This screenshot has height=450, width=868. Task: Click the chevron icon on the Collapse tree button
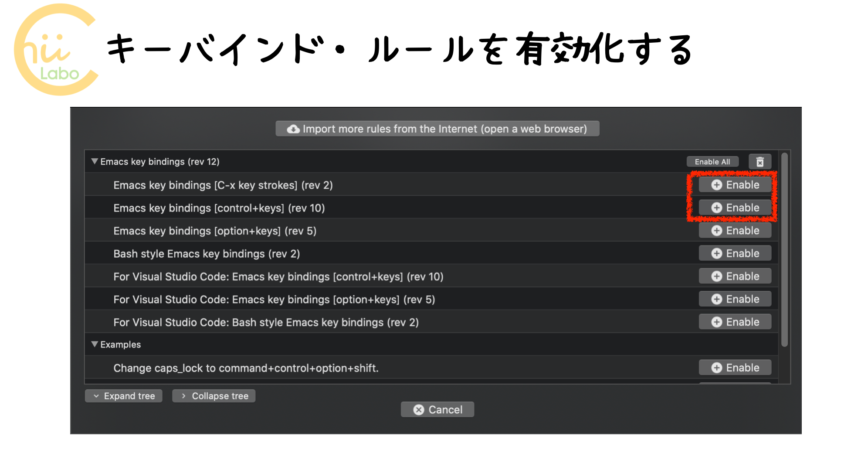184,395
